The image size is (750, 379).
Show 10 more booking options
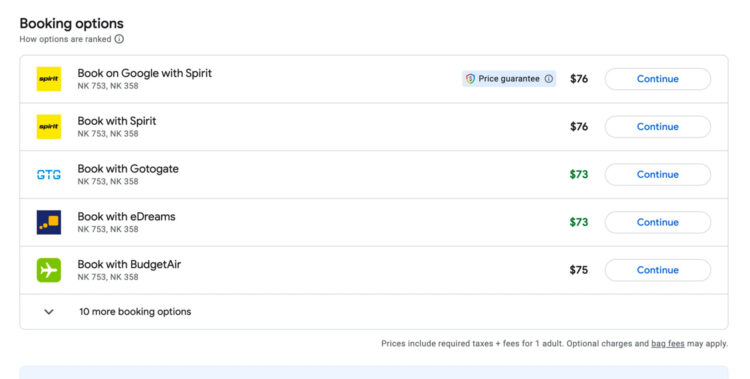(x=135, y=312)
